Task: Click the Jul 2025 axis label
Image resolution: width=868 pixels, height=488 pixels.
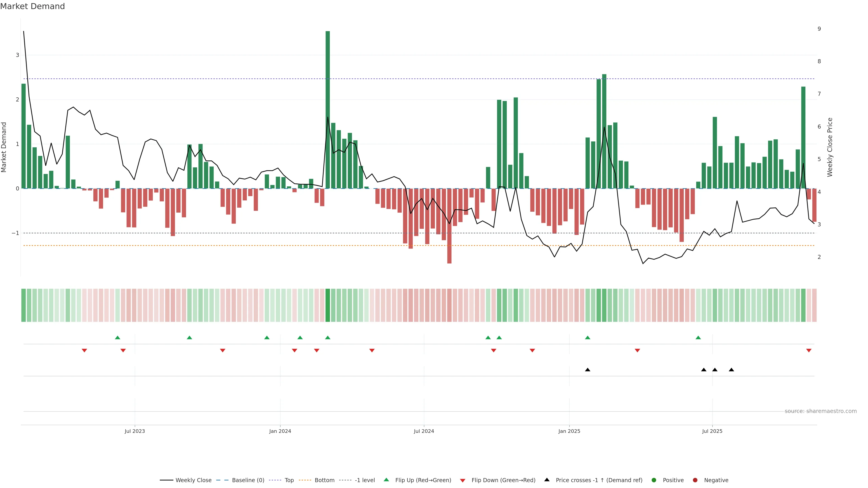Action: click(712, 431)
